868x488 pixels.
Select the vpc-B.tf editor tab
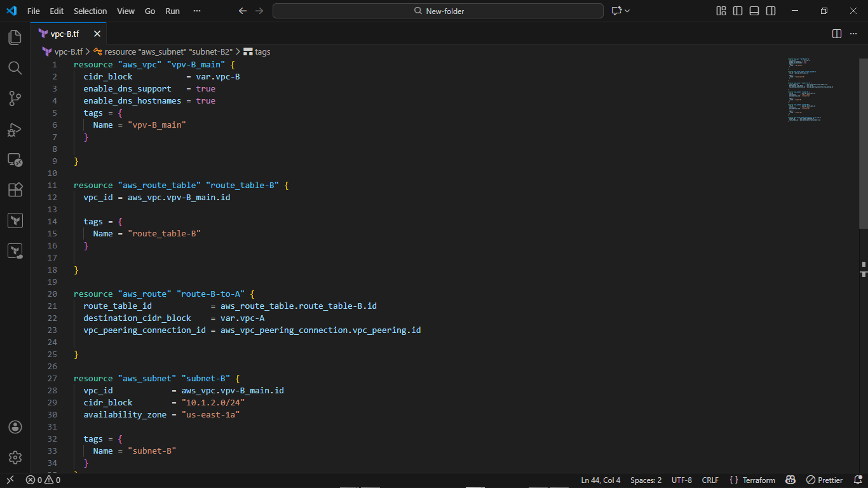[65, 34]
